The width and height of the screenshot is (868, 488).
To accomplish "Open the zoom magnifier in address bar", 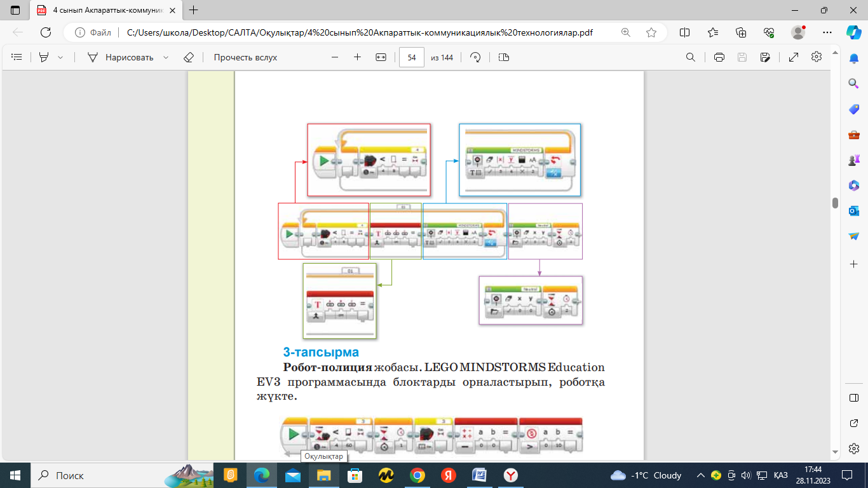I will pyautogui.click(x=626, y=32).
